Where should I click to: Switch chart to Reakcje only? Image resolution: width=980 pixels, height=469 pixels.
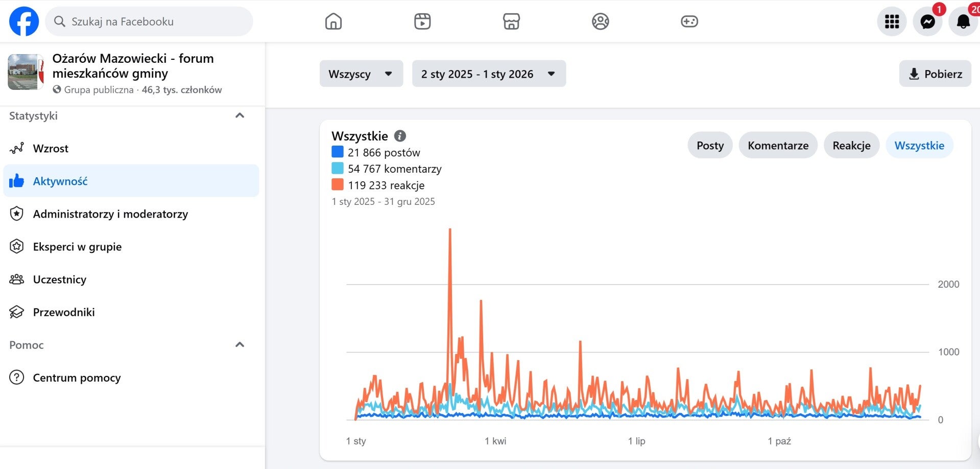pyautogui.click(x=851, y=146)
